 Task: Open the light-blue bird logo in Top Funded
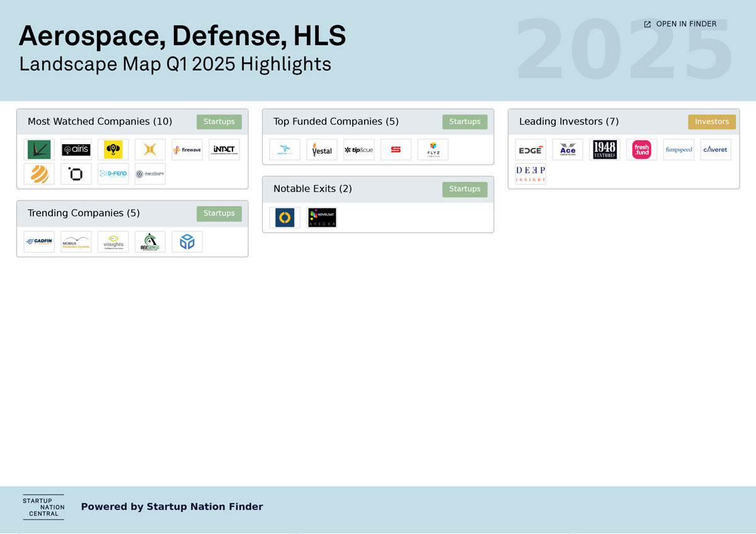285,150
